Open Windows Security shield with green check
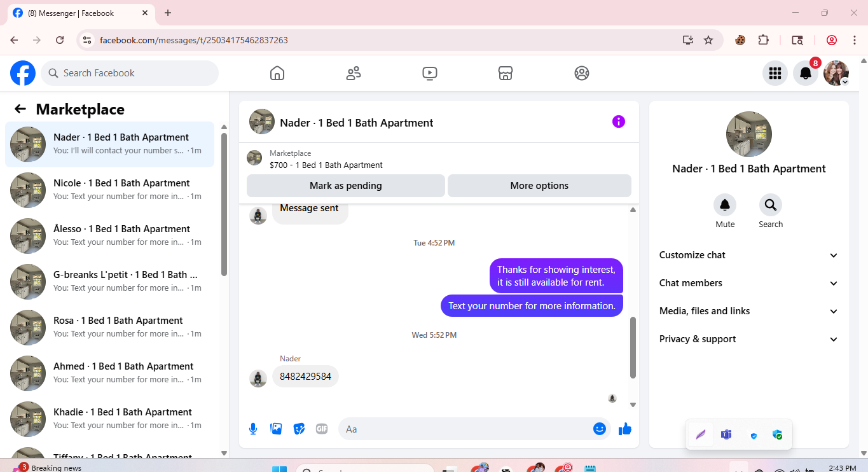 [777, 434]
